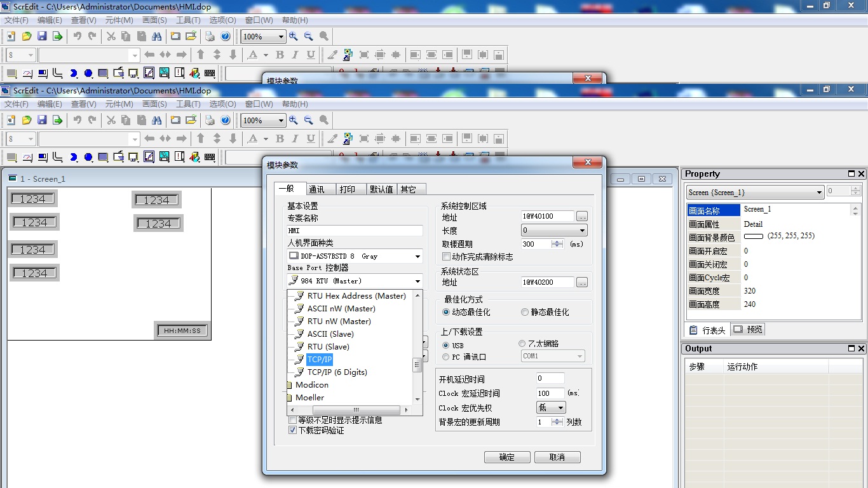Switch to the 默认值 tab

[x=381, y=189]
